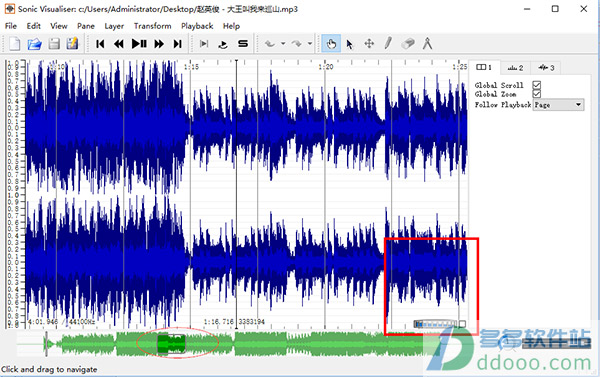The height and width of the screenshot is (377, 600).
Task: Jump to end of audio
Action: [x=178, y=44]
